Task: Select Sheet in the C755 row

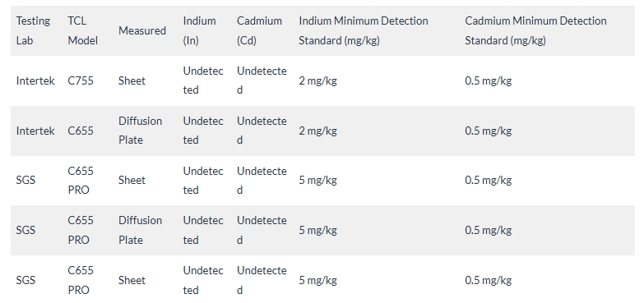Action: click(132, 80)
